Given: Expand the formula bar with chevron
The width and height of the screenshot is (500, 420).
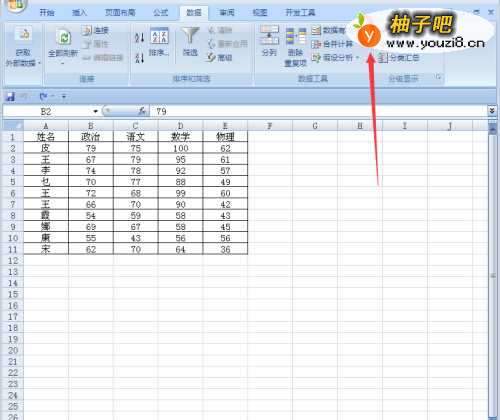Looking at the screenshot, I should tap(492, 111).
